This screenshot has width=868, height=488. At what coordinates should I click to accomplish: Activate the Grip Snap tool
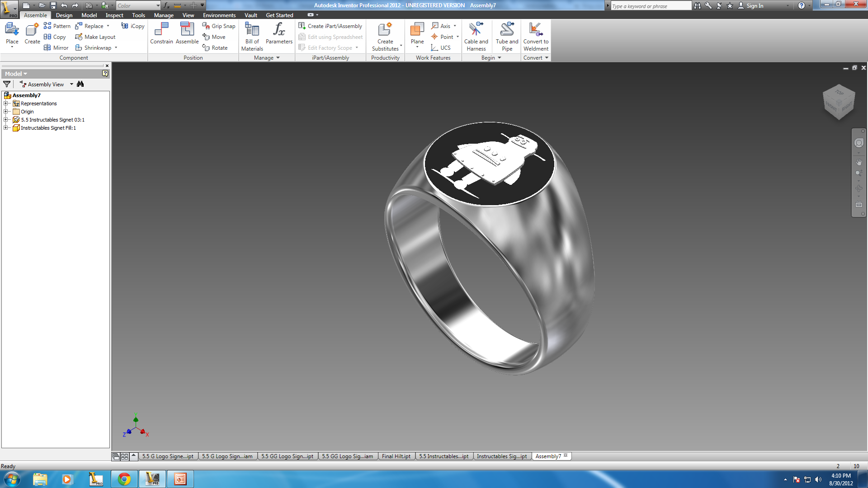(219, 26)
